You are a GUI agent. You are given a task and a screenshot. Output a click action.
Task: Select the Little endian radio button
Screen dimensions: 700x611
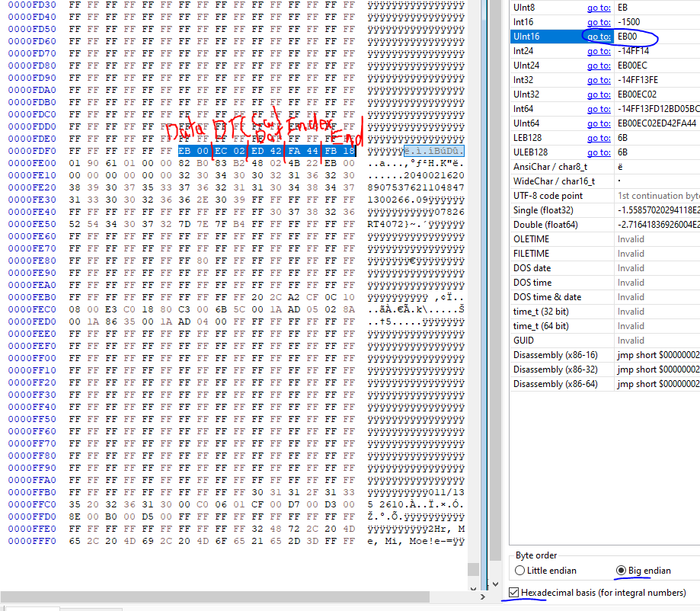(x=519, y=570)
